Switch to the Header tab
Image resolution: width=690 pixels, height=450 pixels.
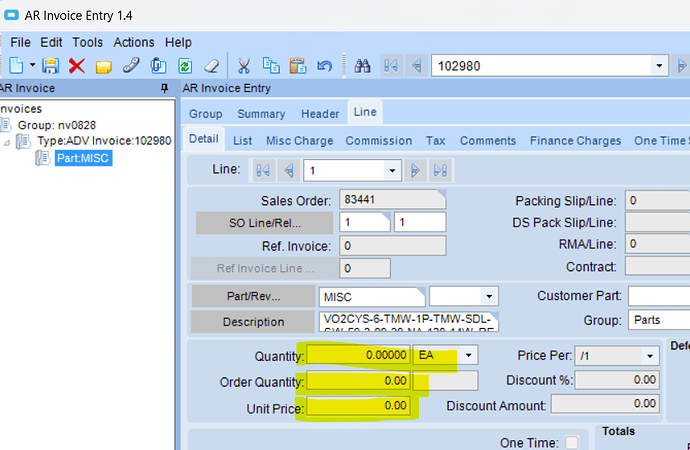pyautogui.click(x=320, y=114)
